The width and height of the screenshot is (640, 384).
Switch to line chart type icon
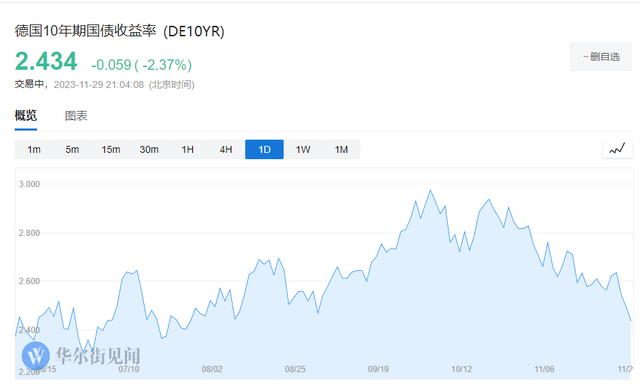(617, 149)
